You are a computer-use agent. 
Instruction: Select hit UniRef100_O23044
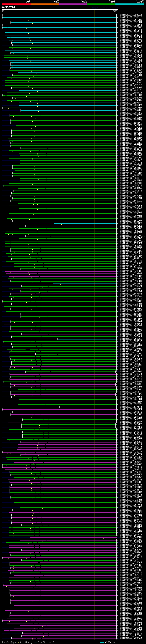tap(131, 562)
